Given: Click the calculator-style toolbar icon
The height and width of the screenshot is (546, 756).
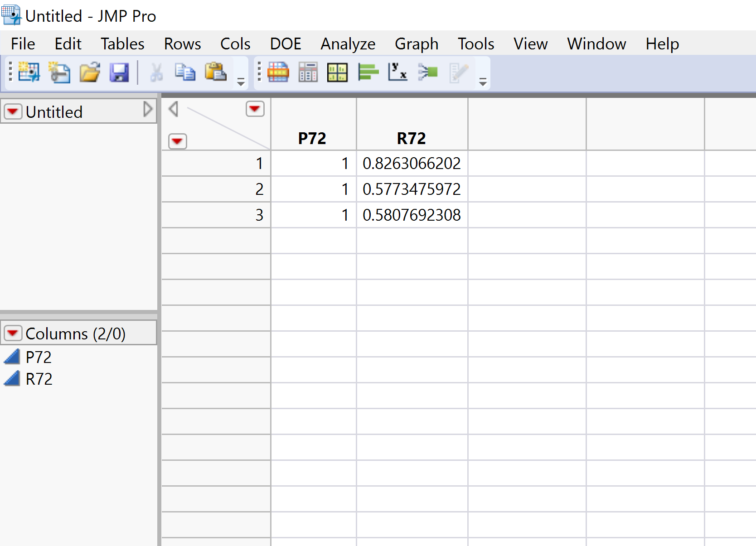Looking at the screenshot, I should 308,72.
